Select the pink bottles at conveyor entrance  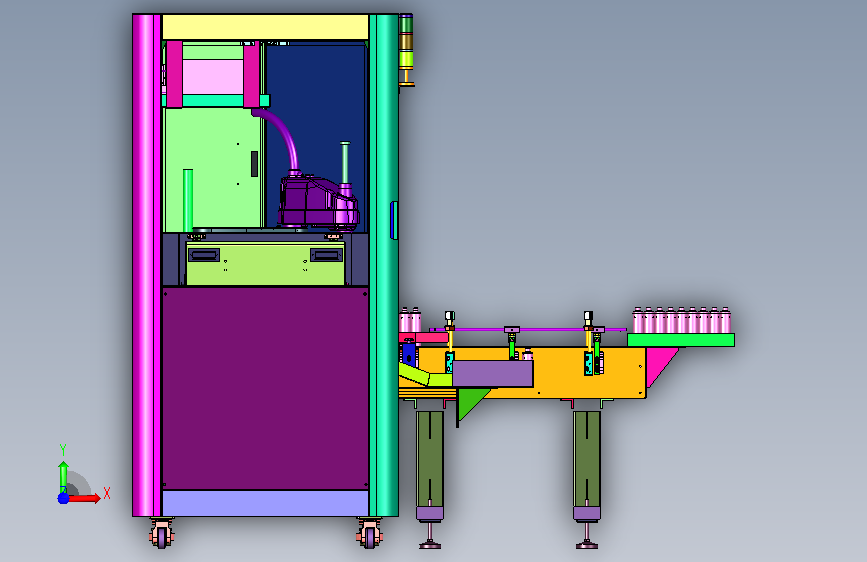click(x=410, y=320)
